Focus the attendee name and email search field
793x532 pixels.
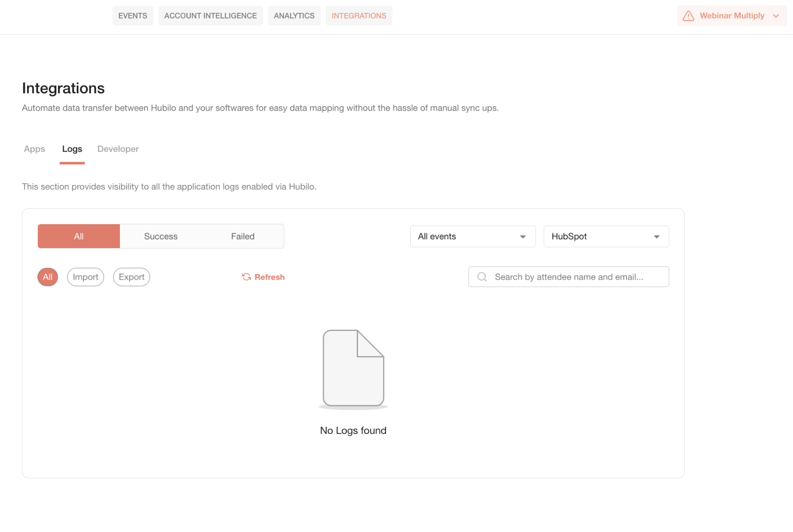569,277
